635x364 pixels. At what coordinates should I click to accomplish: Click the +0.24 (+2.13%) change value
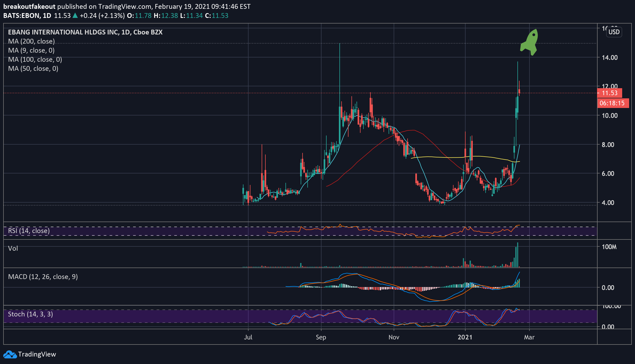pyautogui.click(x=102, y=16)
